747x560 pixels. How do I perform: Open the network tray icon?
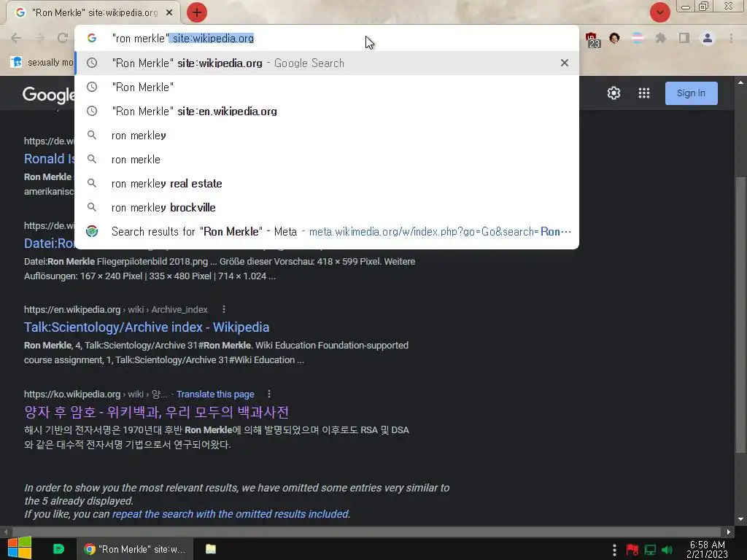(650, 550)
